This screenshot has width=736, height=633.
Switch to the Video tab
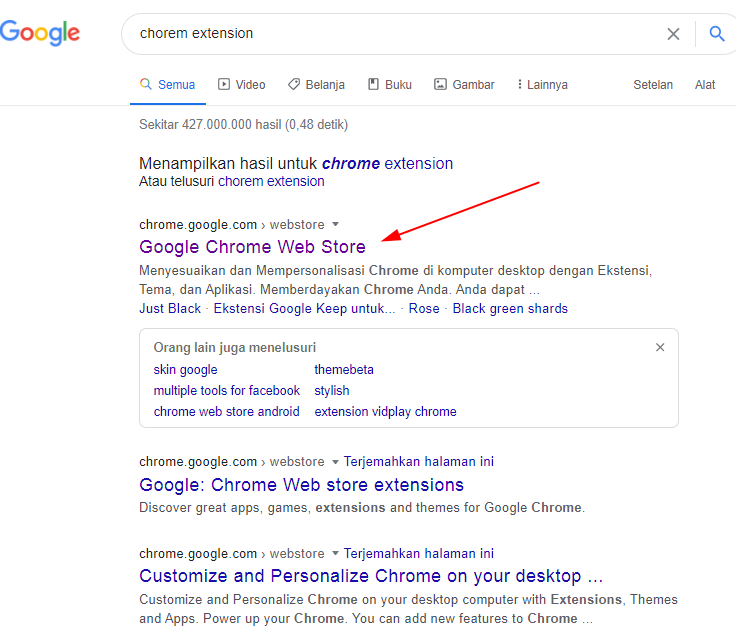(x=242, y=84)
